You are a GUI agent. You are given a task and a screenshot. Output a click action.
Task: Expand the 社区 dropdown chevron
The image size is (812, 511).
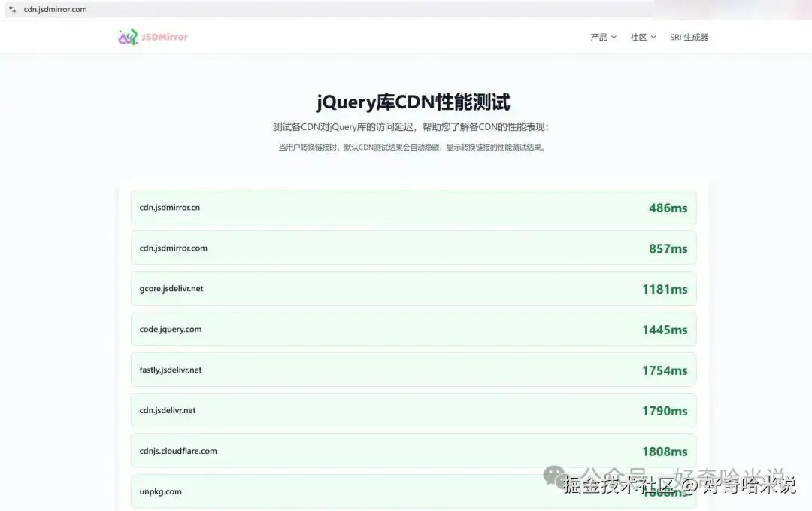(653, 38)
